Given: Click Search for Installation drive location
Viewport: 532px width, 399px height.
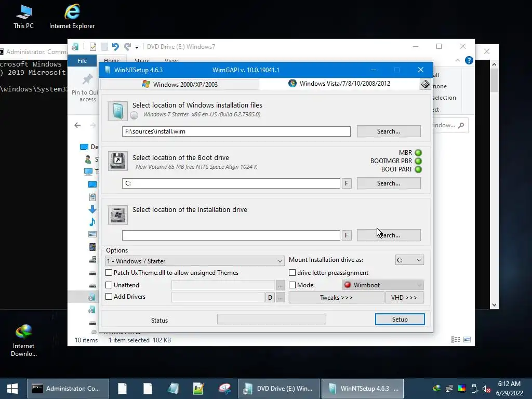Looking at the screenshot, I should pyautogui.click(x=389, y=235).
